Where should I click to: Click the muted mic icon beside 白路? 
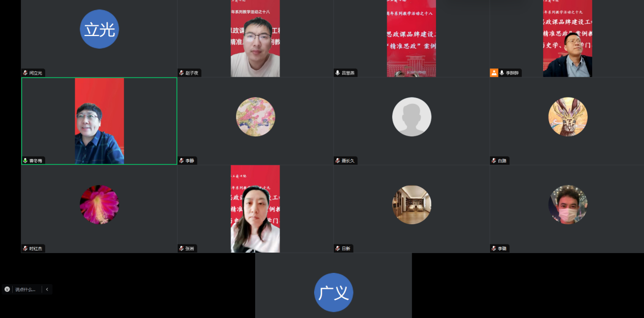[494, 161]
